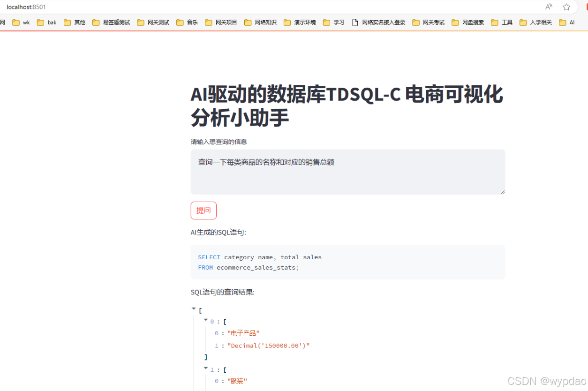Open the wk bookmark folder

[21, 22]
